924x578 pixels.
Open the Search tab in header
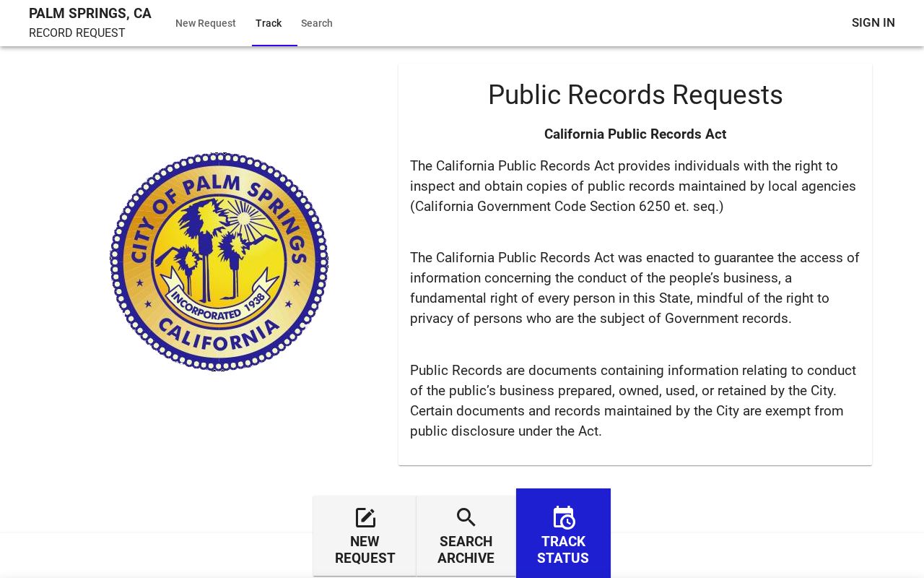317,23
